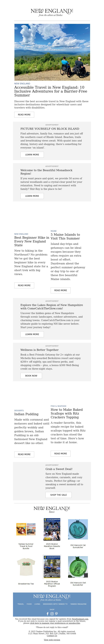Select the Old Hancock Cat Suncatcher image
Image resolution: width=104 pixels, height=644 pixels.
coord(78,529)
